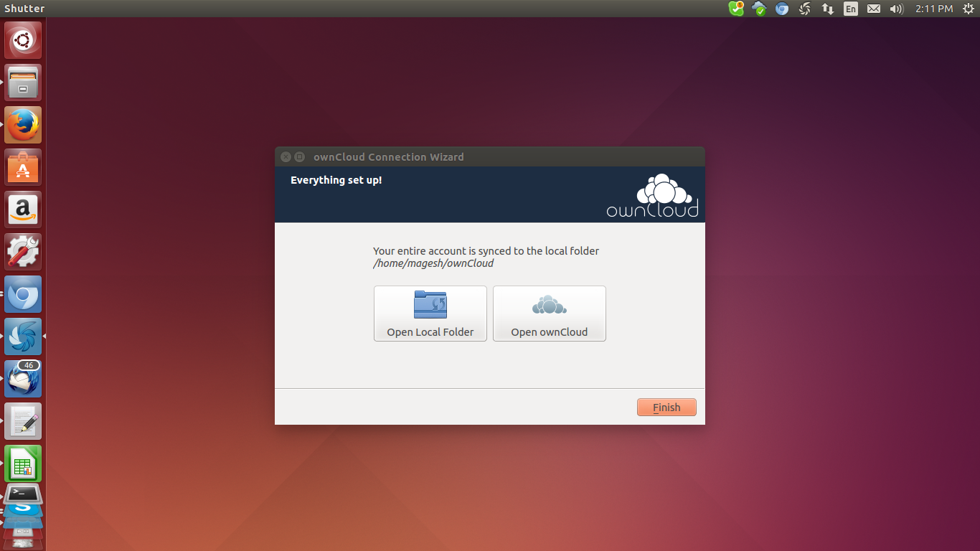The width and height of the screenshot is (980, 551).
Task: Launch Chromium browser from the dock
Action: click(x=23, y=294)
